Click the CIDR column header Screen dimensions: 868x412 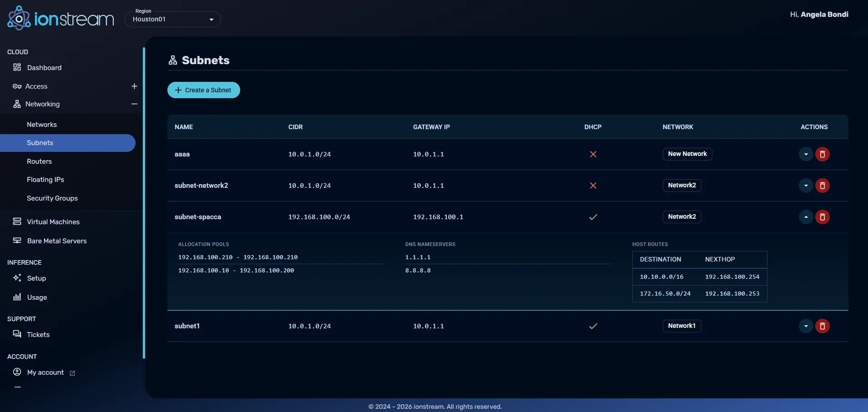pyautogui.click(x=296, y=127)
